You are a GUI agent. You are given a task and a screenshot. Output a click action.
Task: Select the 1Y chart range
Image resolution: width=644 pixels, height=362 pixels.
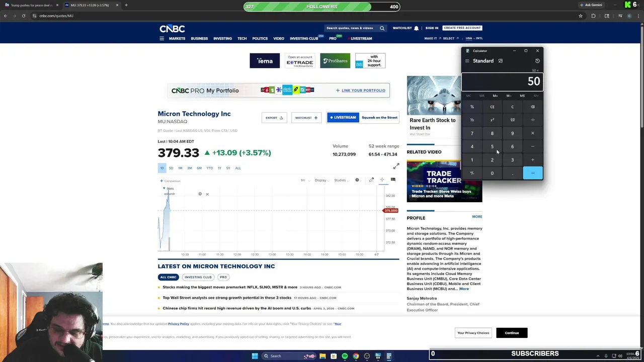[219, 168]
